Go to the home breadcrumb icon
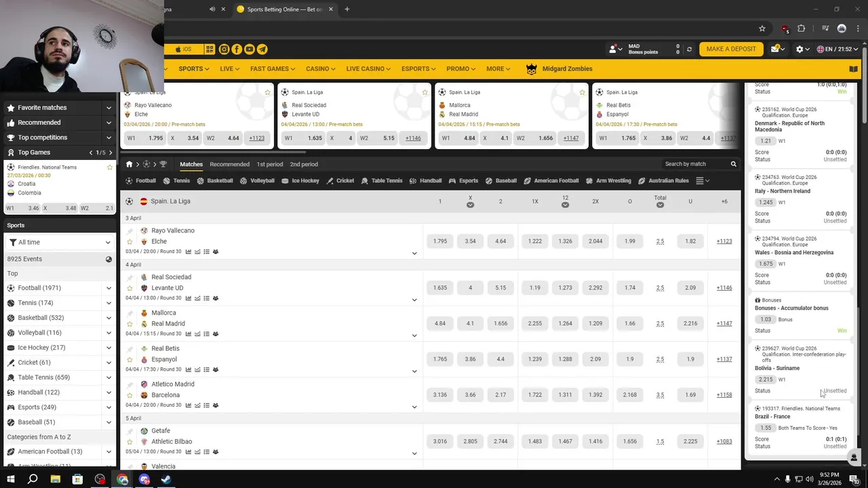The width and height of the screenshot is (868, 488). pyautogui.click(x=129, y=164)
